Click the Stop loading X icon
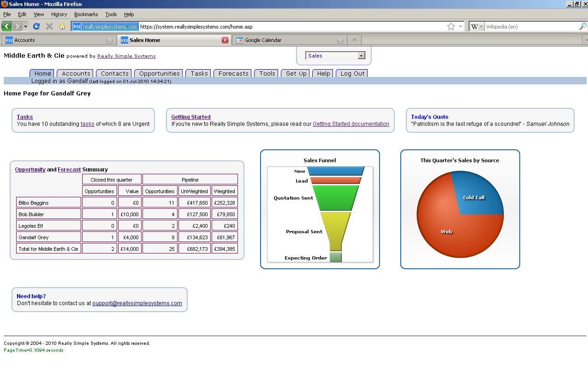 [x=49, y=26]
